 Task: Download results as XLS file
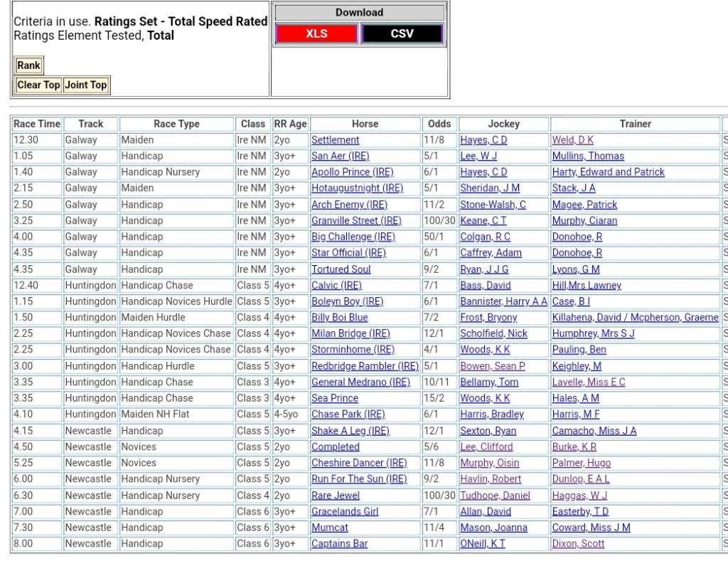coord(316,33)
